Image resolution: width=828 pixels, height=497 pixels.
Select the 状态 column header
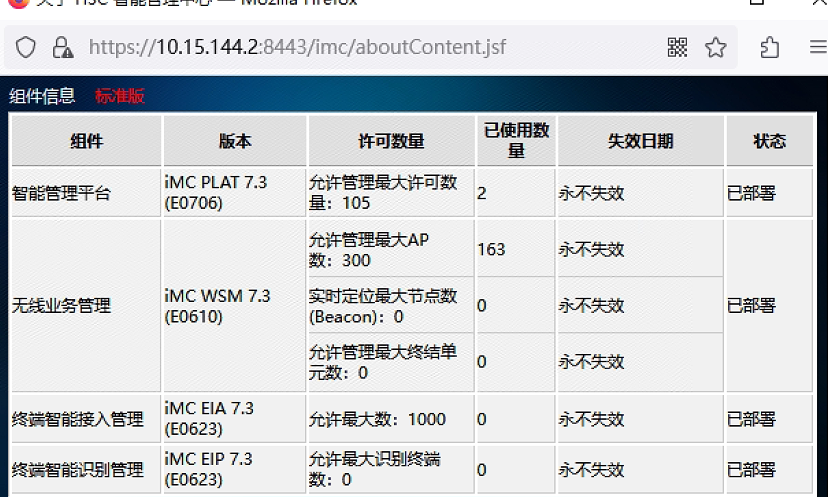click(x=769, y=141)
